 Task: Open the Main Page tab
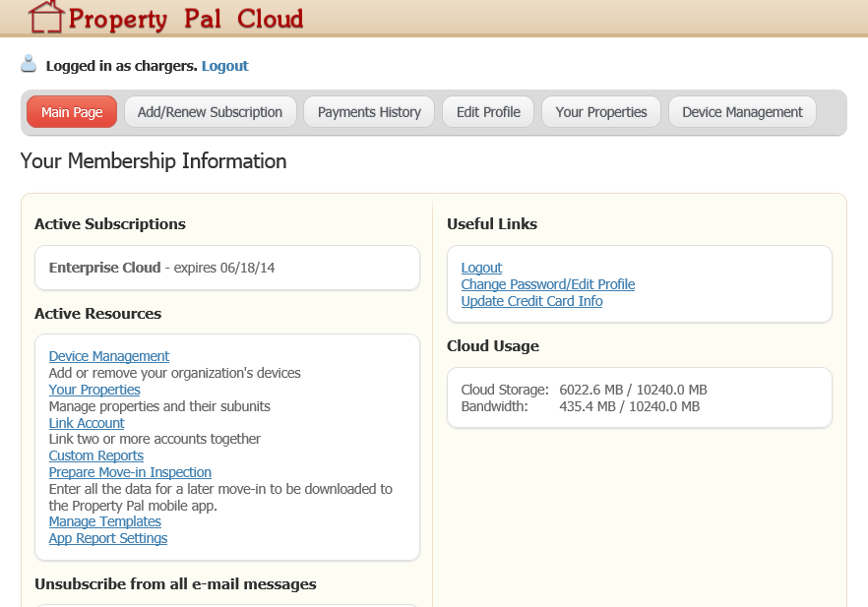(72, 112)
